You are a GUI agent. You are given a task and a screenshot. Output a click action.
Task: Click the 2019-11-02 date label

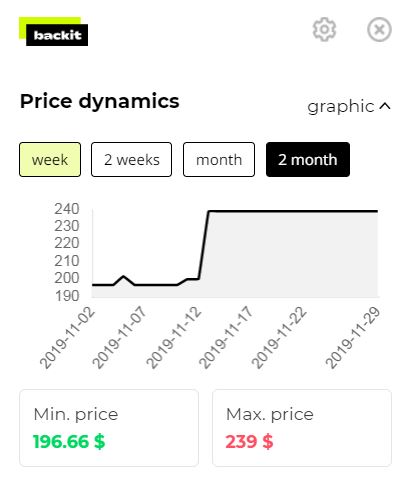coord(68,337)
